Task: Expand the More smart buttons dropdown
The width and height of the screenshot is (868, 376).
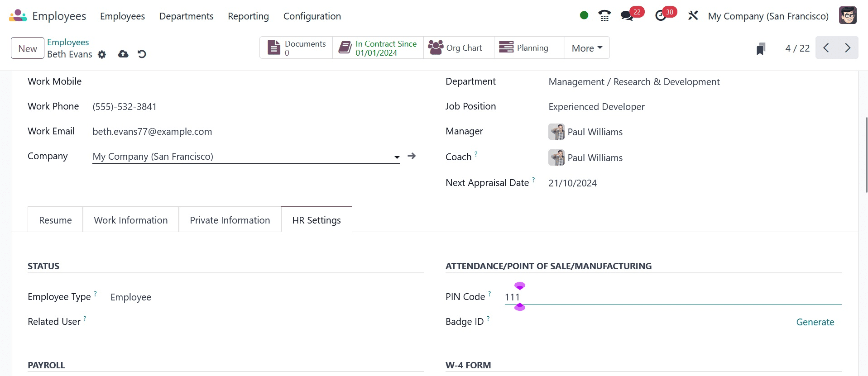Action: (x=587, y=48)
